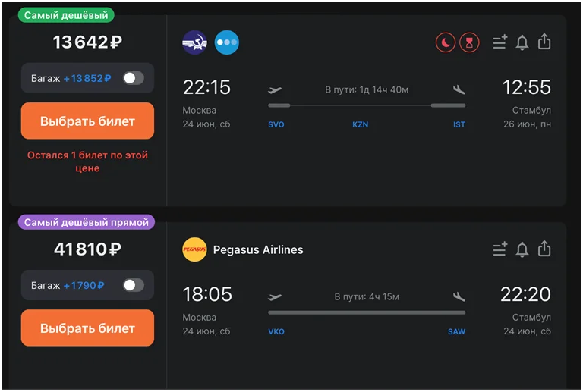Click the Aeroflot airline logo
This screenshot has height=392, width=583.
point(195,42)
